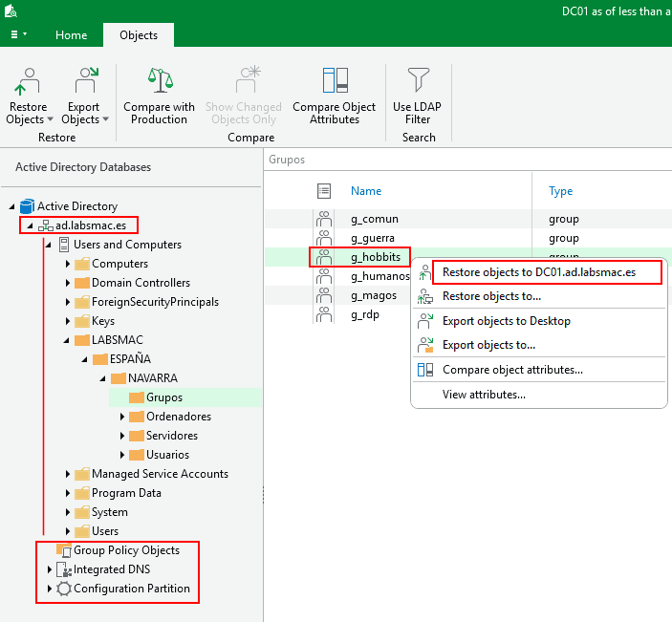The height and width of the screenshot is (622, 672).
Task: Click the Group Policy Objects icon
Action: click(x=64, y=550)
